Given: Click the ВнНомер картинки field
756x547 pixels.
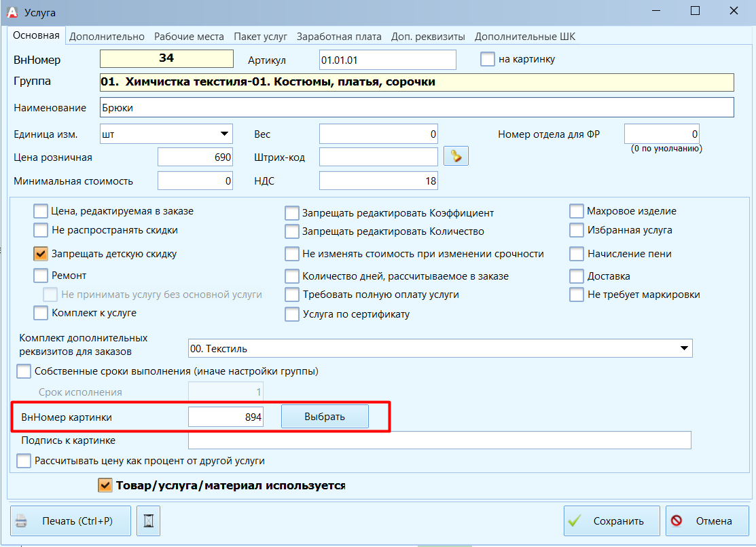Looking at the screenshot, I should pos(226,417).
